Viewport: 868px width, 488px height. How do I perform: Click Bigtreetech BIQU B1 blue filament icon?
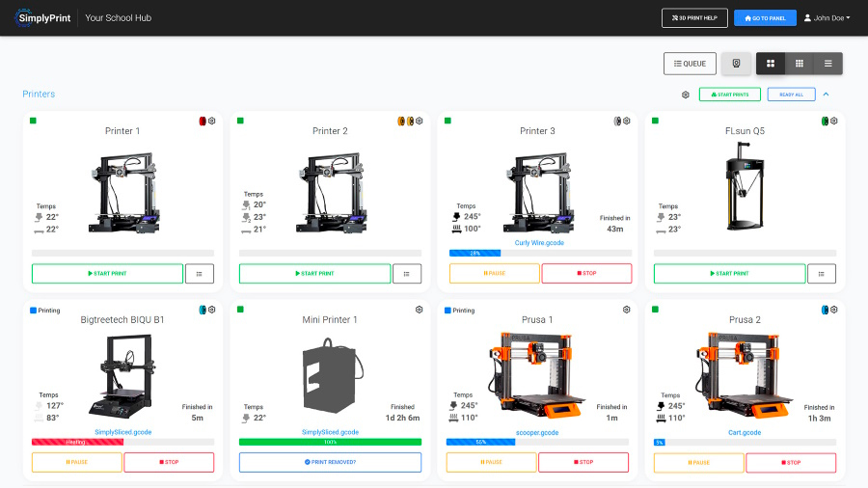203,310
